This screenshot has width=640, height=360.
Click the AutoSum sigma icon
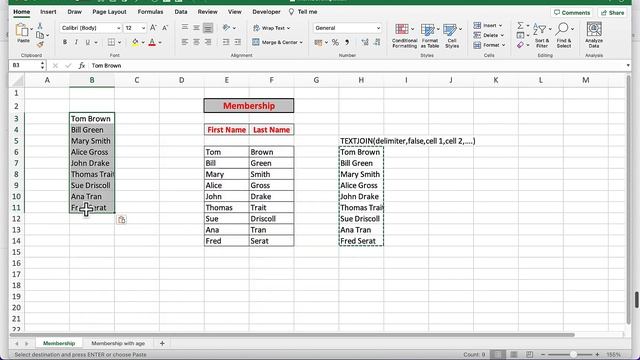pos(520,26)
